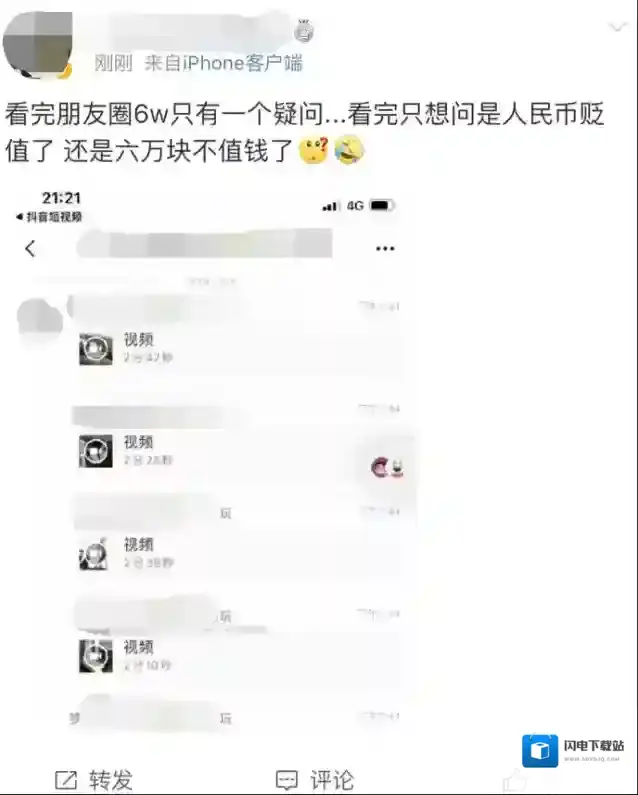Play the third 视频 thumbnail

pyautogui.click(x=94, y=553)
